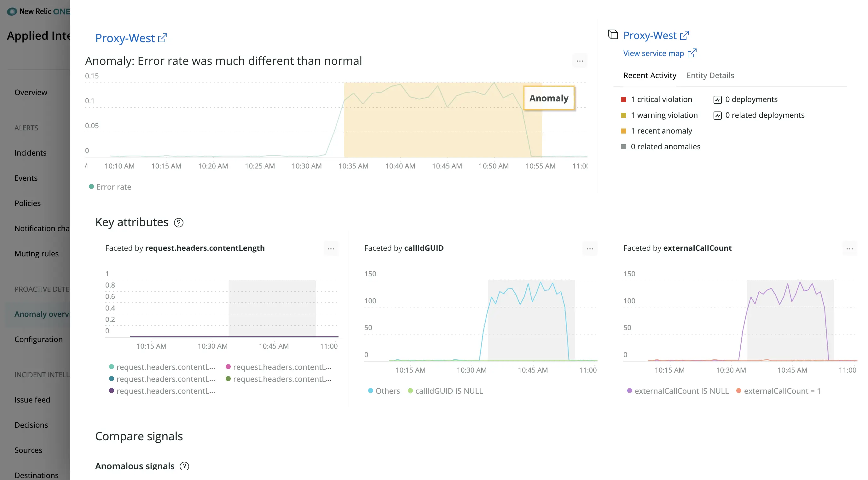Select the Recent Activity tab
The image size is (868, 480).
point(649,74)
